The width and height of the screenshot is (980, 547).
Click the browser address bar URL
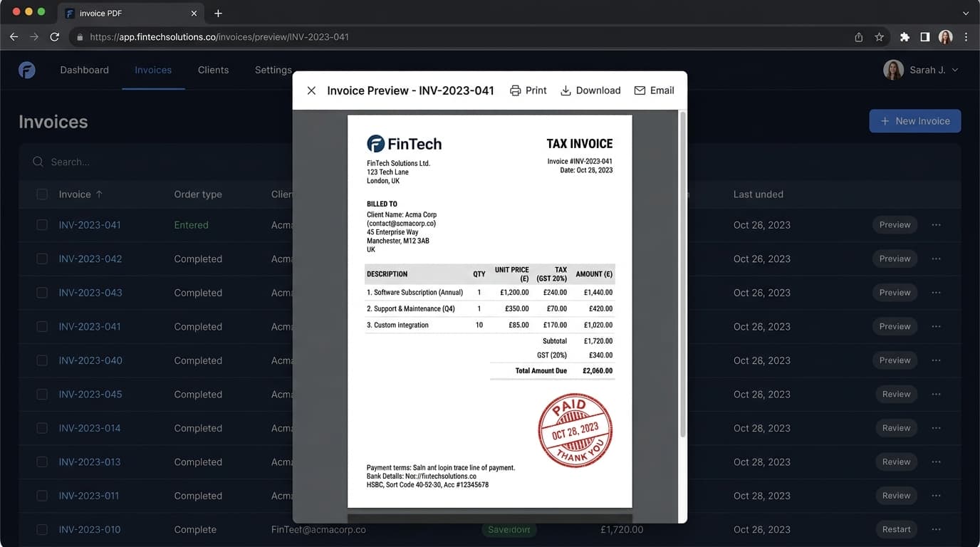pyautogui.click(x=219, y=37)
